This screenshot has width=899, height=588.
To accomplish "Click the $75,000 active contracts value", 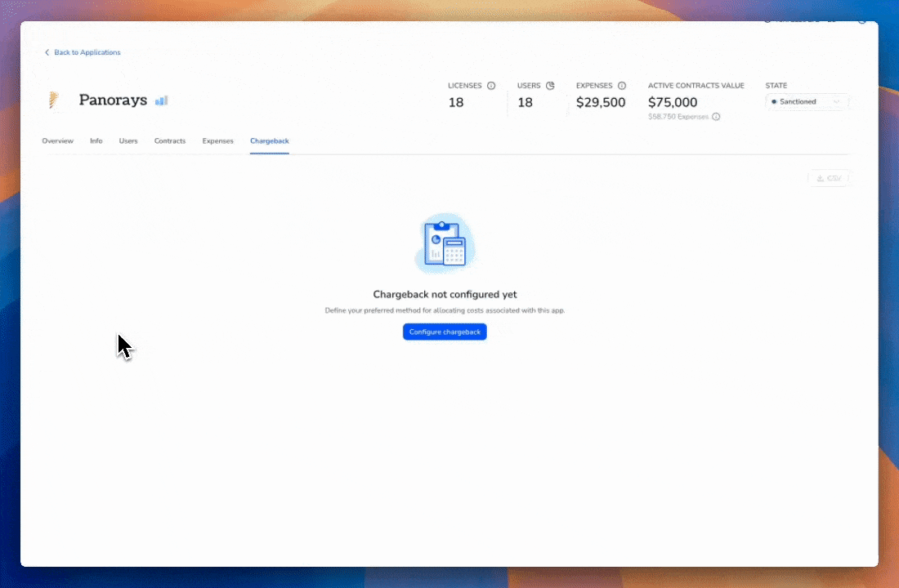I will pos(673,102).
